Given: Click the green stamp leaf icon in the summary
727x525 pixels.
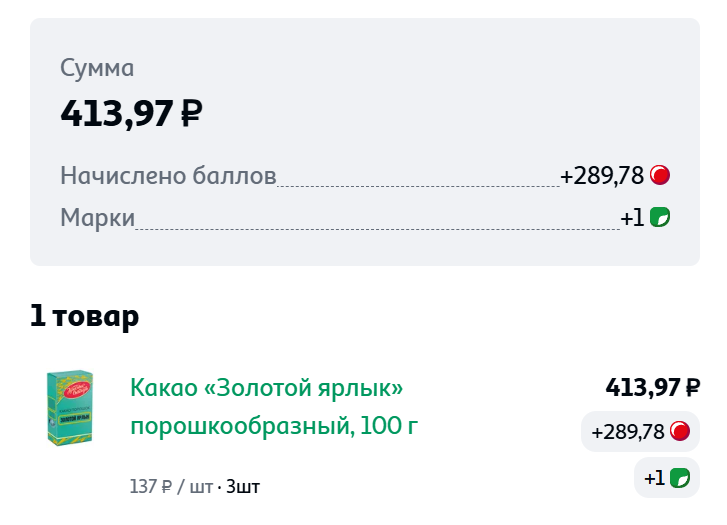Looking at the screenshot, I should tap(660, 217).
